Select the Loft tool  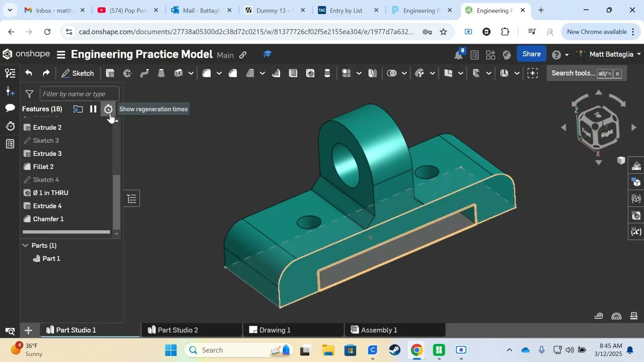[x=161, y=73]
